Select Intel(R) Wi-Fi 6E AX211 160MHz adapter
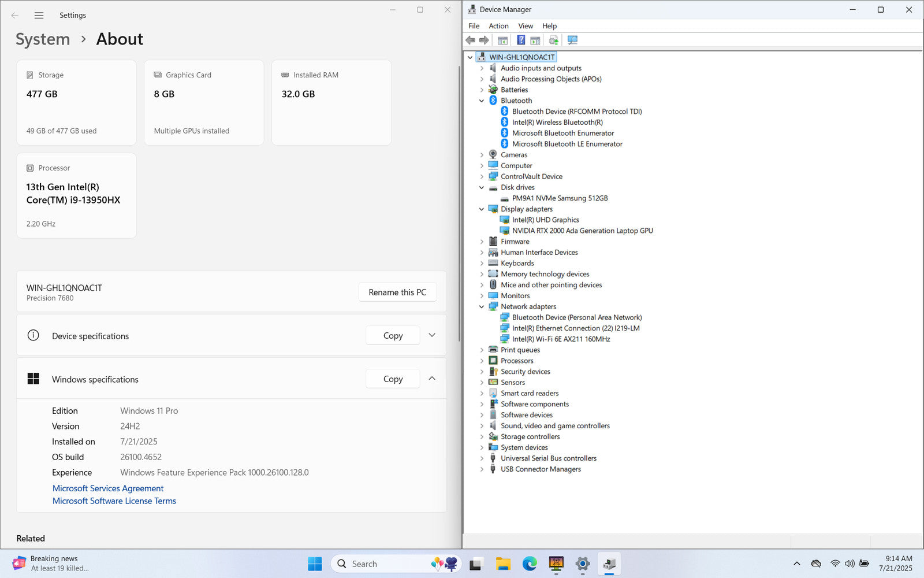The width and height of the screenshot is (924, 578). click(x=561, y=339)
